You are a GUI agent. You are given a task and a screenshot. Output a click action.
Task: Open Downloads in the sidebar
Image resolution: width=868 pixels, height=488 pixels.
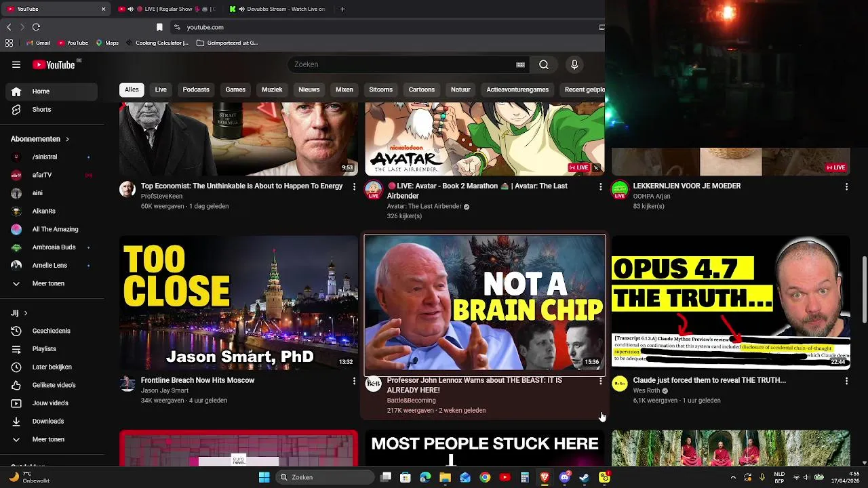[52, 421]
